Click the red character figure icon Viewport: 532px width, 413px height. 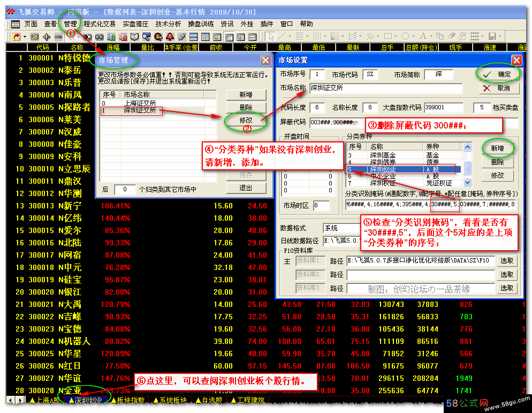click(158, 36)
